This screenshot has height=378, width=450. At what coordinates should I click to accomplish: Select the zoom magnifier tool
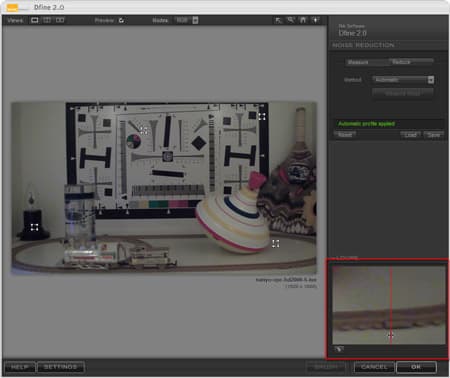click(x=291, y=20)
